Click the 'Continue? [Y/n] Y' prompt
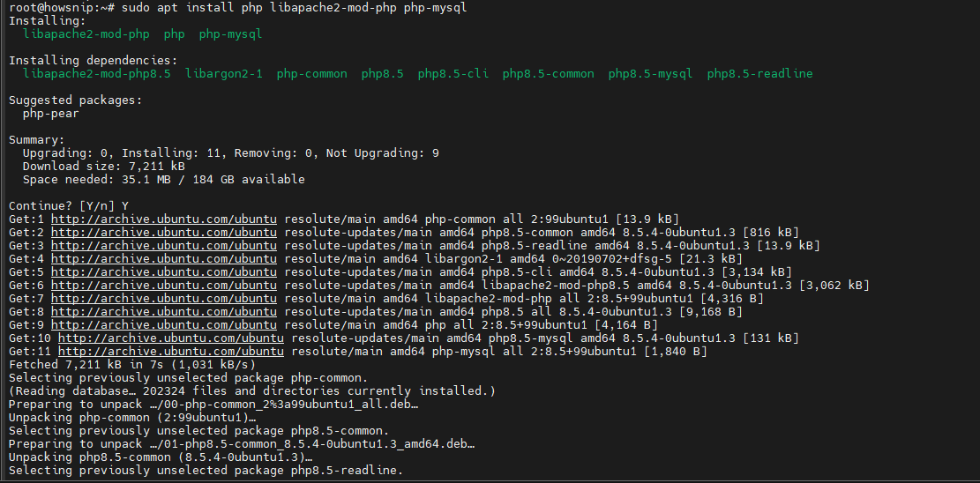The width and height of the screenshot is (980, 483). click(x=69, y=205)
